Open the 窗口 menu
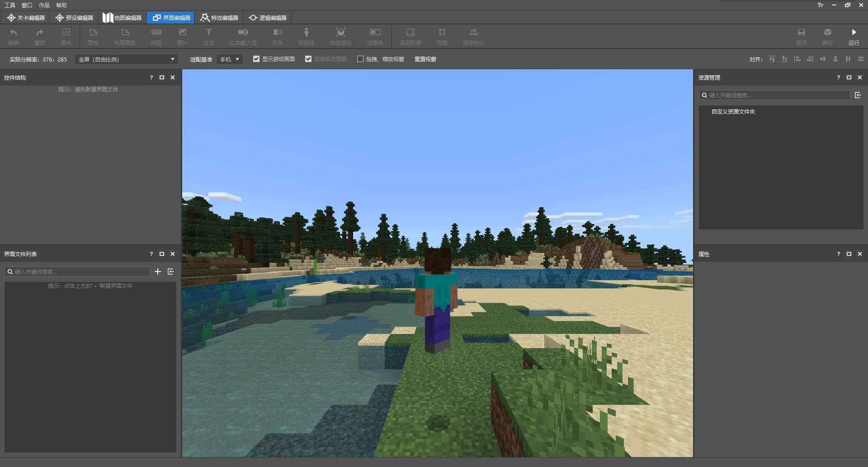 (27, 5)
